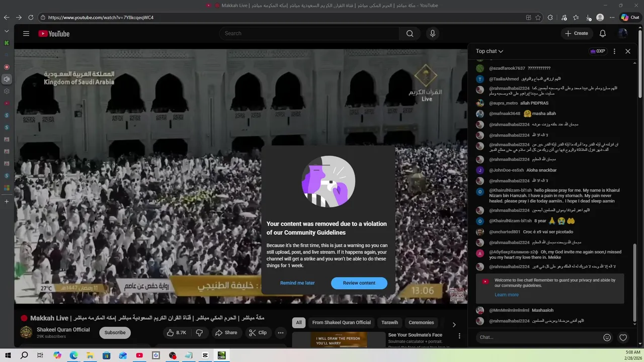
Task: Click @supra_metro chat username
Action: 503,103
